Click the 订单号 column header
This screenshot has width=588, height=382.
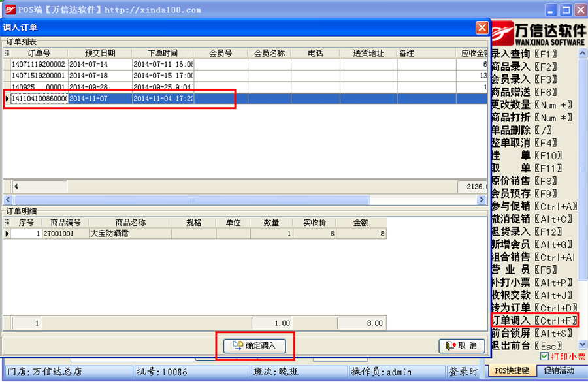[39, 53]
